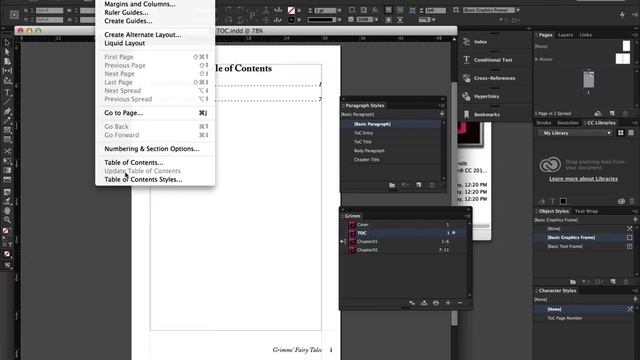Switch CC Libraries to grid view
640x360 pixels.
(x=621, y=133)
